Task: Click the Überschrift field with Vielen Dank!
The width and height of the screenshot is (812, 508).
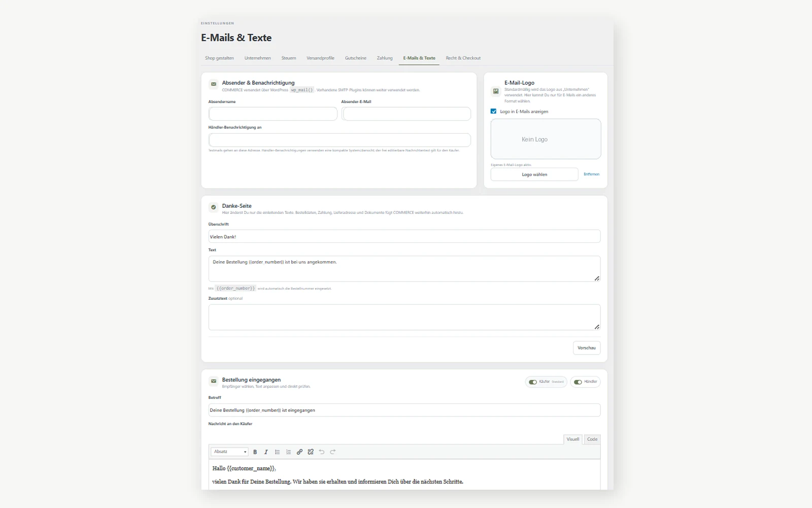Action: pyautogui.click(x=404, y=237)
